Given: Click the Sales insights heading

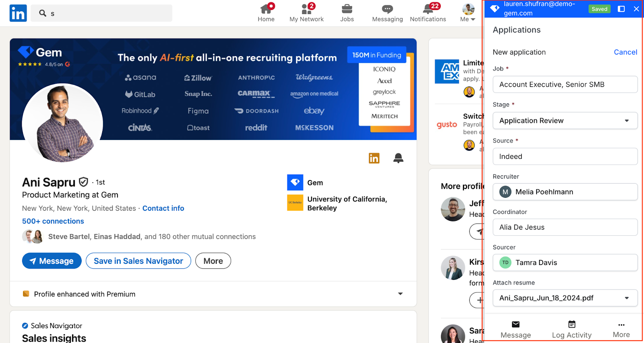Looking at the screenshot, I should tap(54, 338).
